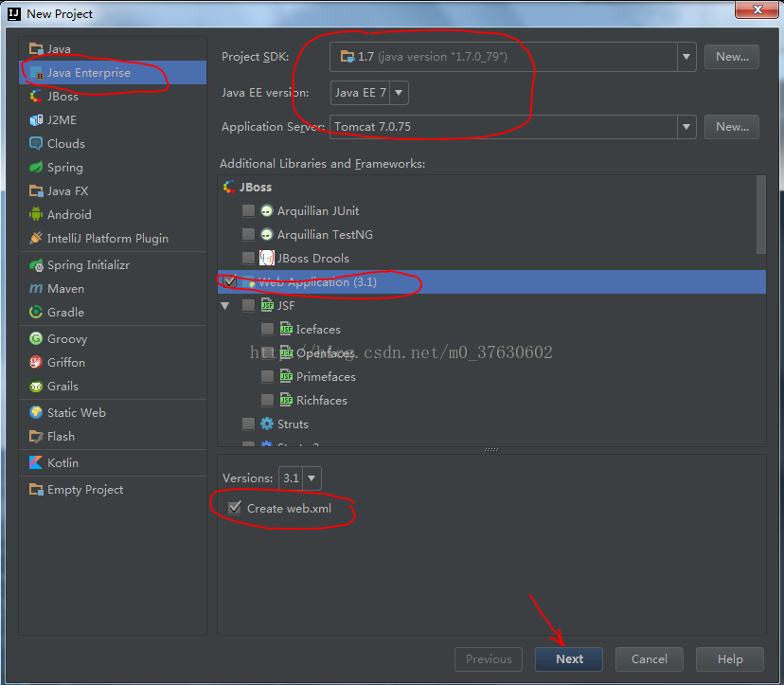
Task: Select Java Enterprise project type
Action: [x=113, y=73]
